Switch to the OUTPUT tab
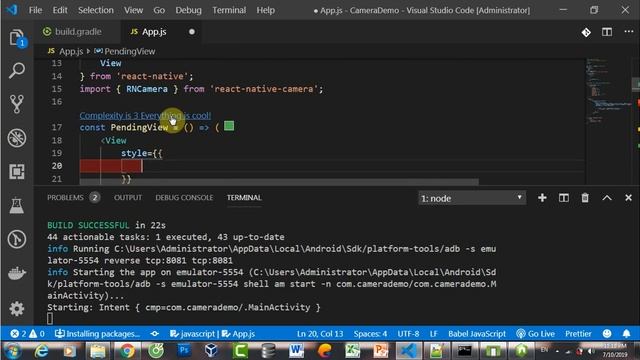640x360 pixels. 128,198
